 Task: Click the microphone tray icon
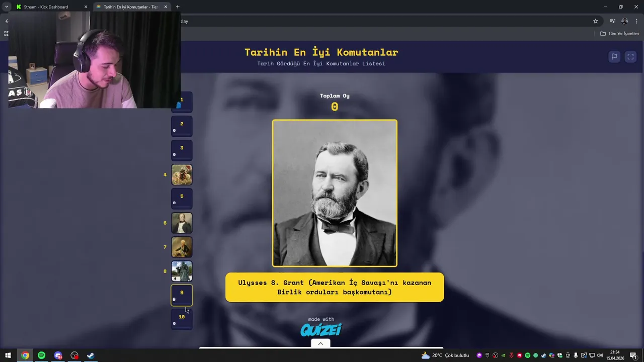[576, 355]
